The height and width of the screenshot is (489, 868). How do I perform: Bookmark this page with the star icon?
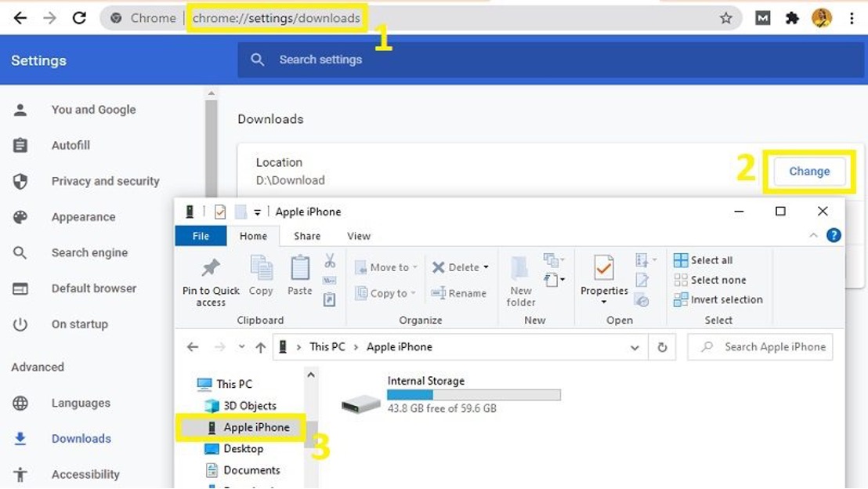[725, 18]
